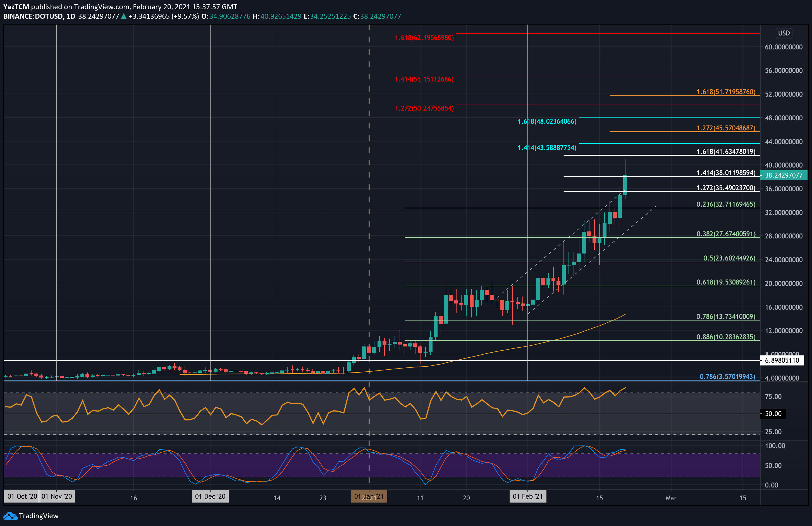This screenshot has width=812, height=526.
Task: Click the TradingView cloud logo
Action: 10,516
